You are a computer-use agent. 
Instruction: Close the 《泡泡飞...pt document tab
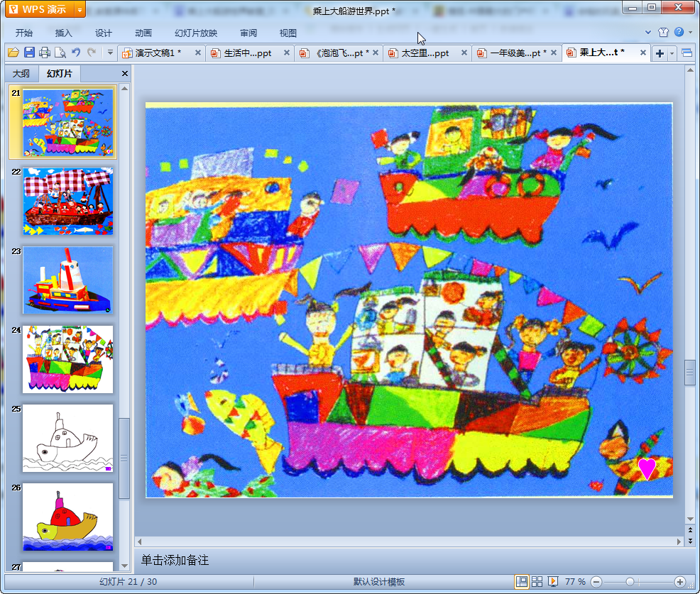point(376,53)
